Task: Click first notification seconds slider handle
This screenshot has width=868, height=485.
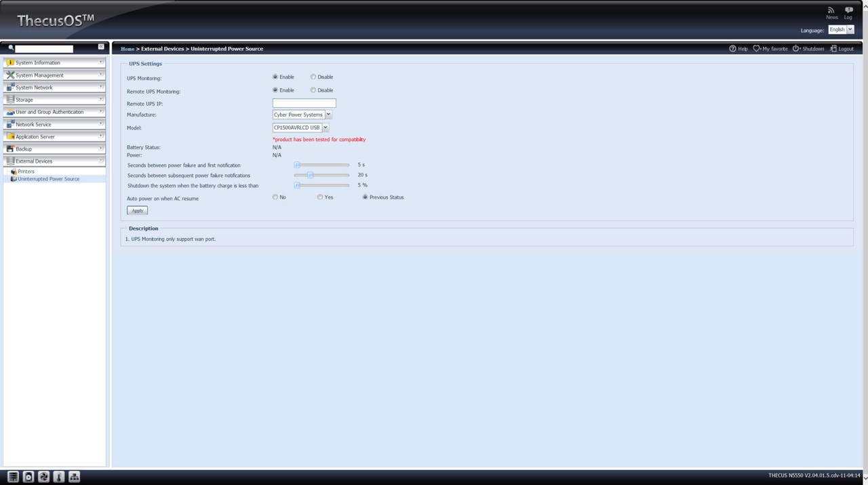Action: tap(297, 165)
